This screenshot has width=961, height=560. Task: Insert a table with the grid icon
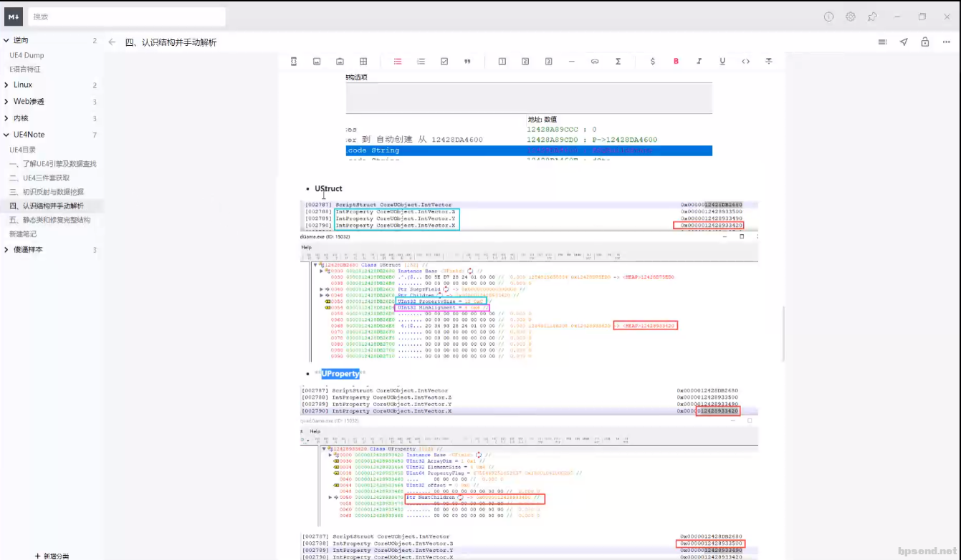[363, 62]
